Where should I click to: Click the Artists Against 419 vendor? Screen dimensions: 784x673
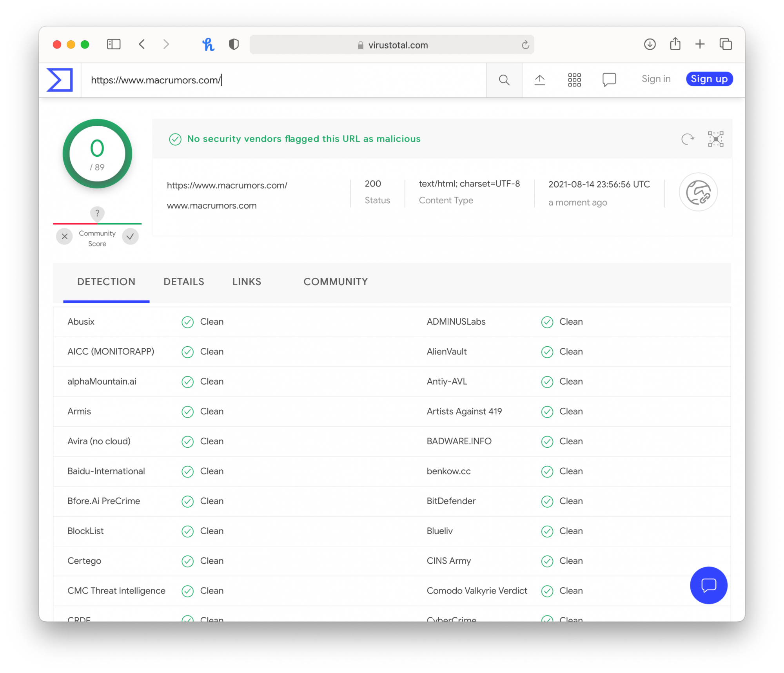pyautogui.click(x=464, y=411)
